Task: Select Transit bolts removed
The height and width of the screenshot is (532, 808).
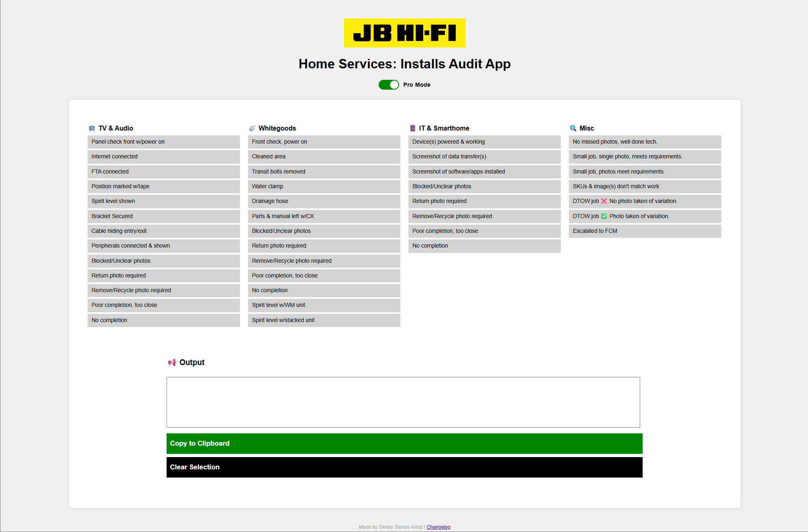Action: tap(324, 172)
